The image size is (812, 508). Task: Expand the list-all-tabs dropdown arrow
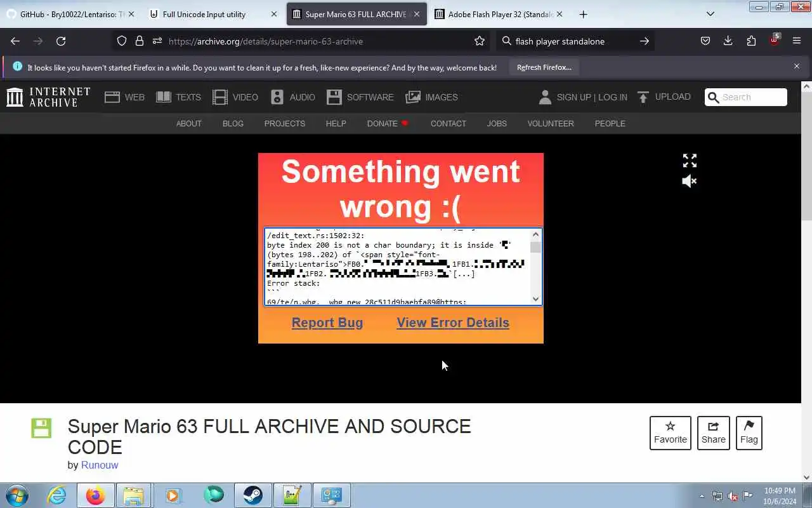pyautogui.click(x=710, y=14)
